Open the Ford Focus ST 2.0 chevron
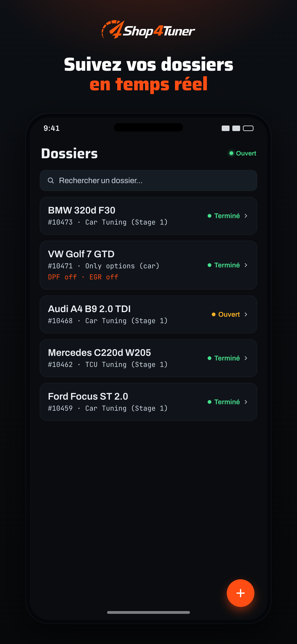This screenshot has height=644, width=297. pos(246,402)
